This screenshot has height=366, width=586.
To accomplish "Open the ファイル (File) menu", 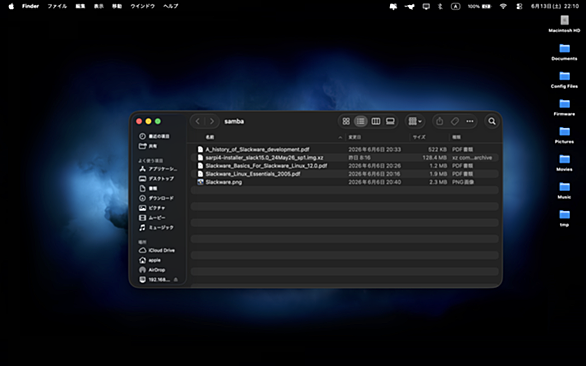I will 57,6.
